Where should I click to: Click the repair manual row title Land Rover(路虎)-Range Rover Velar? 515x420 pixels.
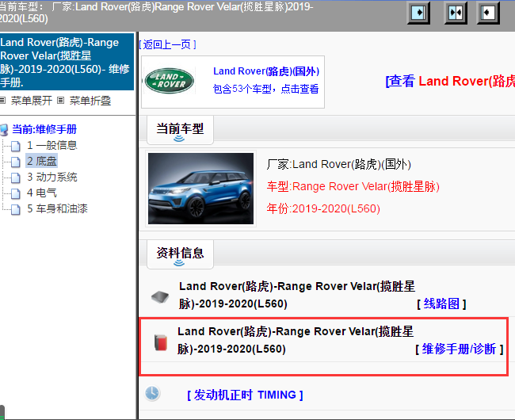(x=296, y=340)
